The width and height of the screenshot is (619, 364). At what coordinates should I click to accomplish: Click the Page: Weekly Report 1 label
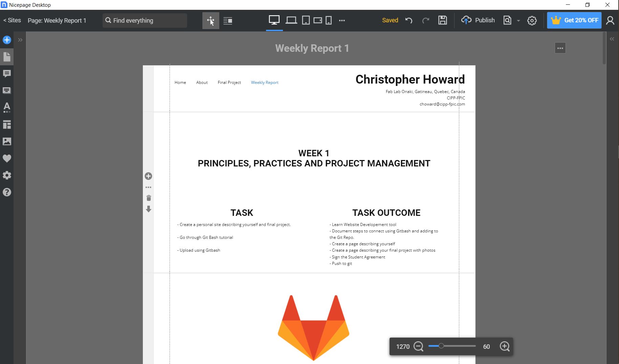(x=57, y=21)
